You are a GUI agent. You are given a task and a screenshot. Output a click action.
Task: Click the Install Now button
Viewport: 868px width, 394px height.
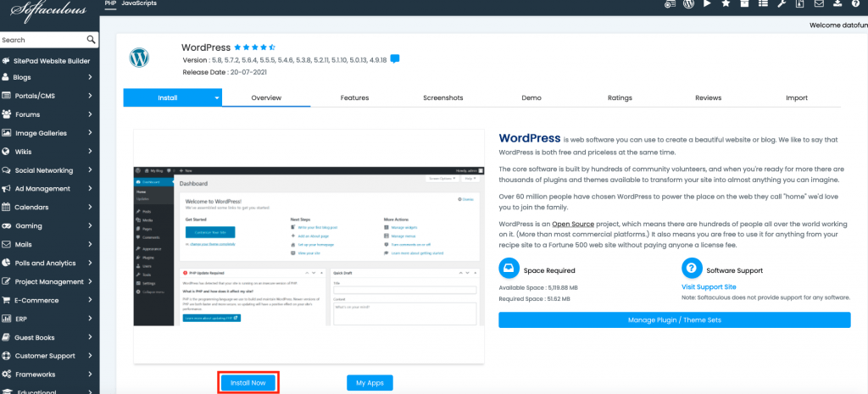[248, 383]
